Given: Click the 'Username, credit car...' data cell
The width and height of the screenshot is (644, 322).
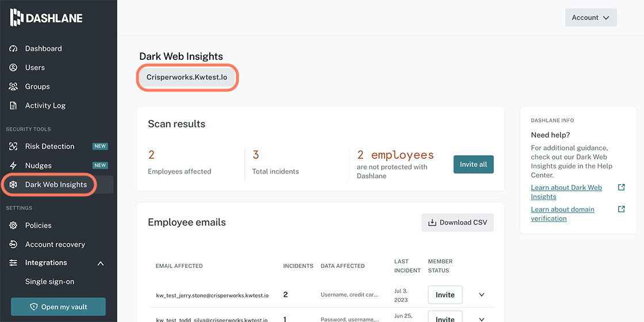Looking at the screenshot, I should point(350,295).
